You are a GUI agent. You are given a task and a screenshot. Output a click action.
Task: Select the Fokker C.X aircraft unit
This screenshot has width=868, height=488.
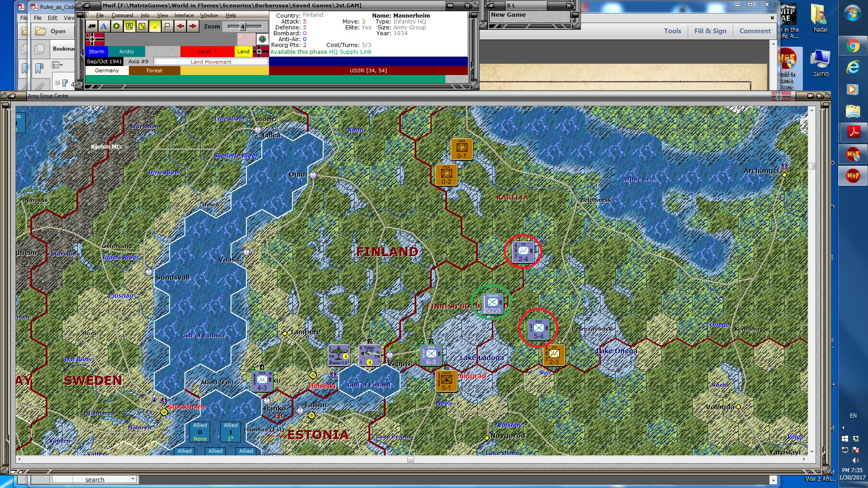click(x=339, y=355)
